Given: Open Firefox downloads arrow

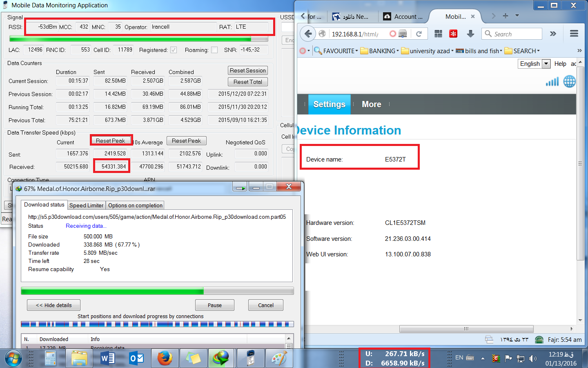Looking at the screenshot, I should click(470, 34).
